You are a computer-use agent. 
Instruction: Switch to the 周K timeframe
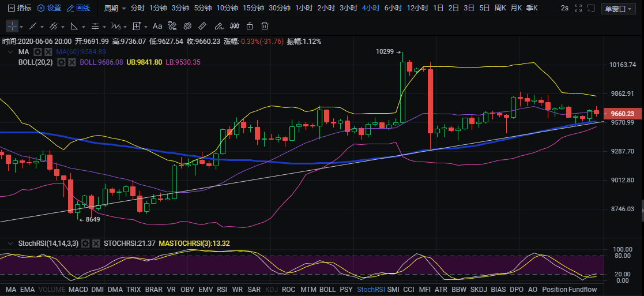(x=499, y=8)
